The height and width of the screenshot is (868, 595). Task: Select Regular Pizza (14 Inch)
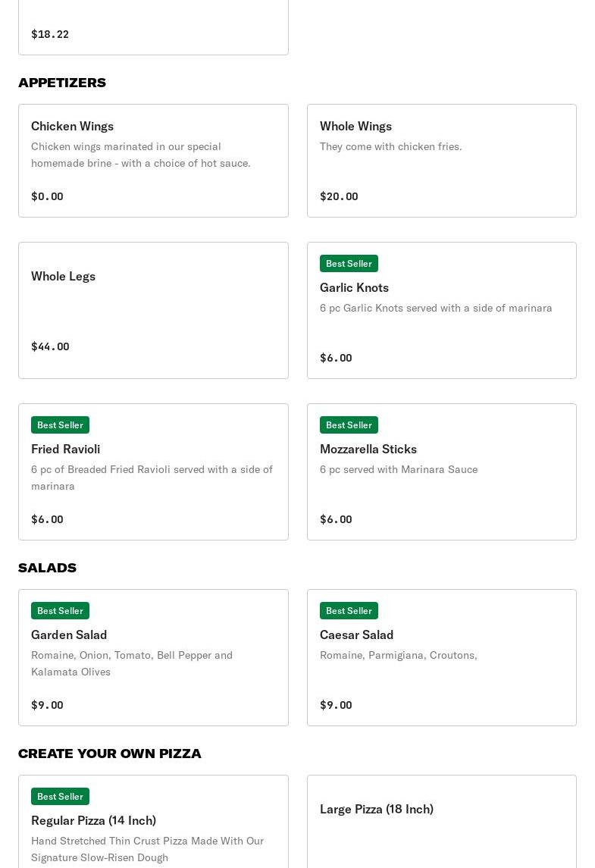[93, 821]
